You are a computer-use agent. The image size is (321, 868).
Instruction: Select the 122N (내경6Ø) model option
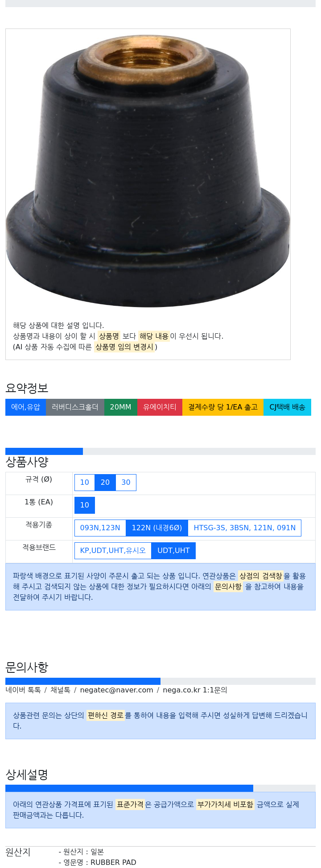click(x=157, y=528)
